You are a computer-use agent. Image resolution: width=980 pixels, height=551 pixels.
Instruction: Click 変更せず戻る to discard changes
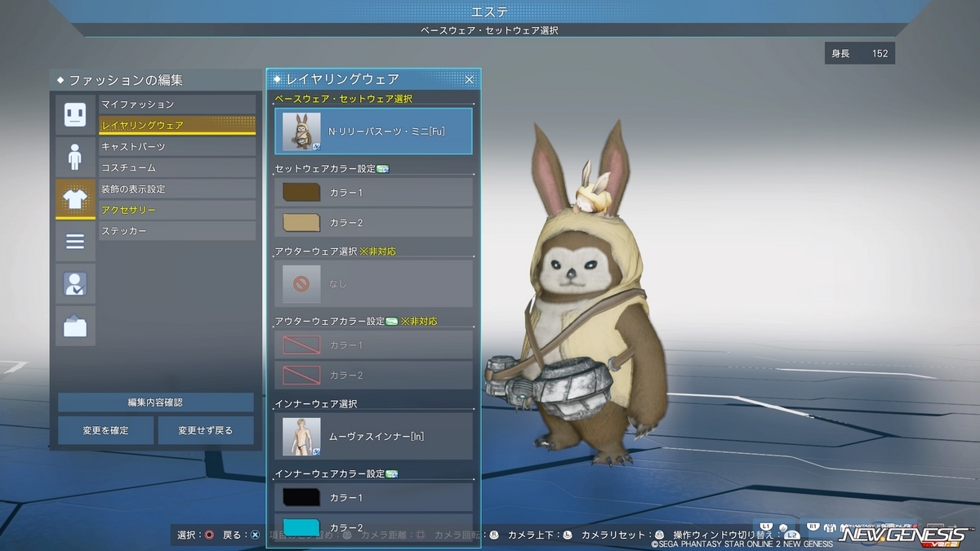206,430
